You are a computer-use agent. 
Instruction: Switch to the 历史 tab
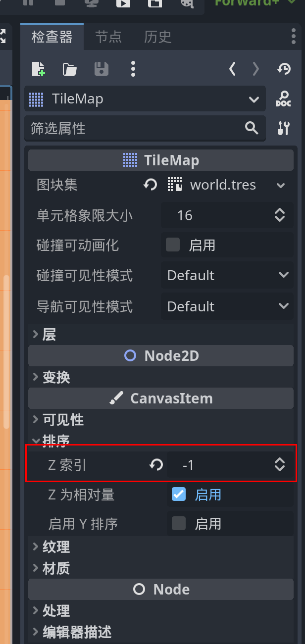157,37
